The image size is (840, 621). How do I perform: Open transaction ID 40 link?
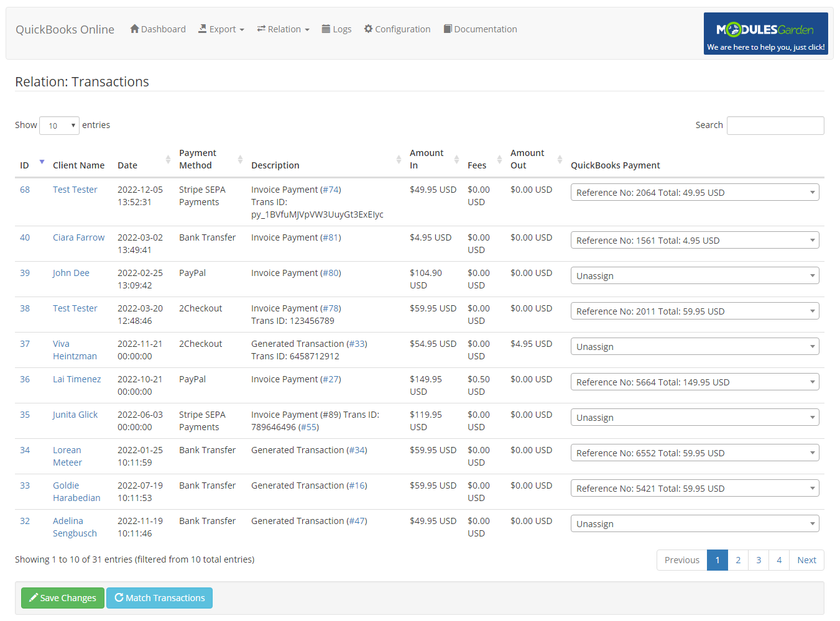25,237
